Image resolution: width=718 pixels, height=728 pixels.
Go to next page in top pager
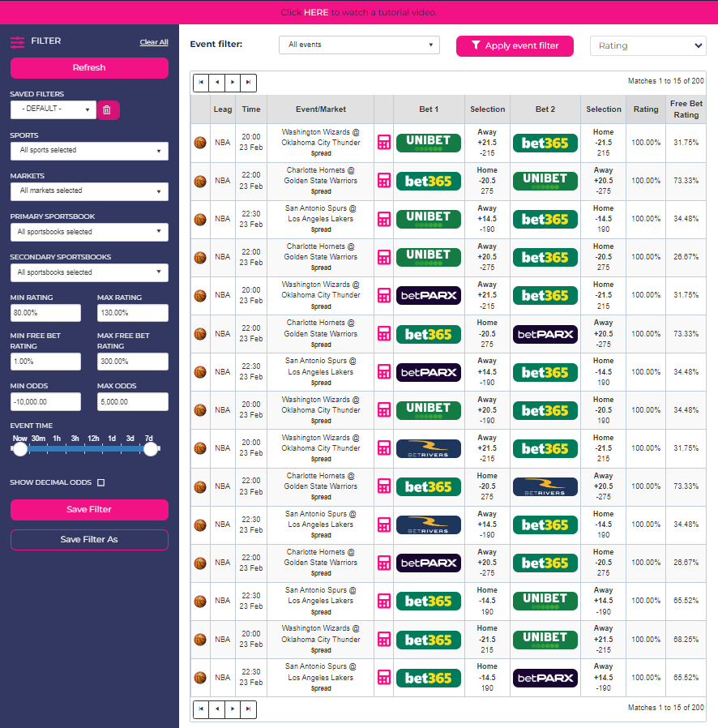point(233,82)
